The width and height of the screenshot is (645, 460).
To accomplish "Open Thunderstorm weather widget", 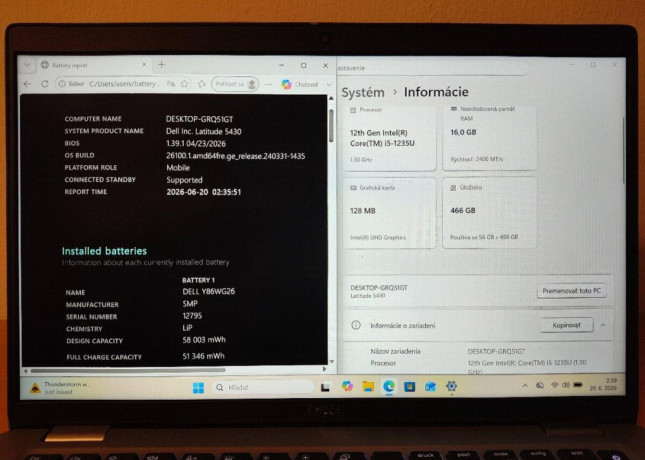I will [x=60, y=388].
